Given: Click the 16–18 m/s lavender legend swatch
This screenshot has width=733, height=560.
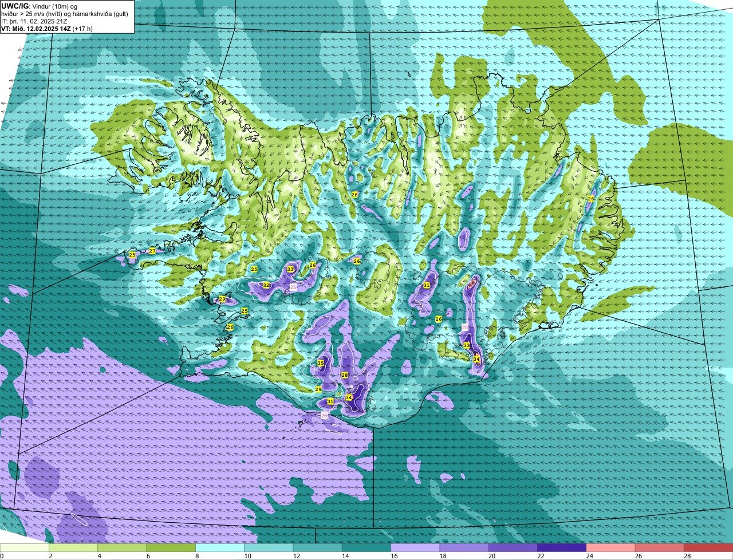Looking at the screenshot, I should click(x=415, y=548).
